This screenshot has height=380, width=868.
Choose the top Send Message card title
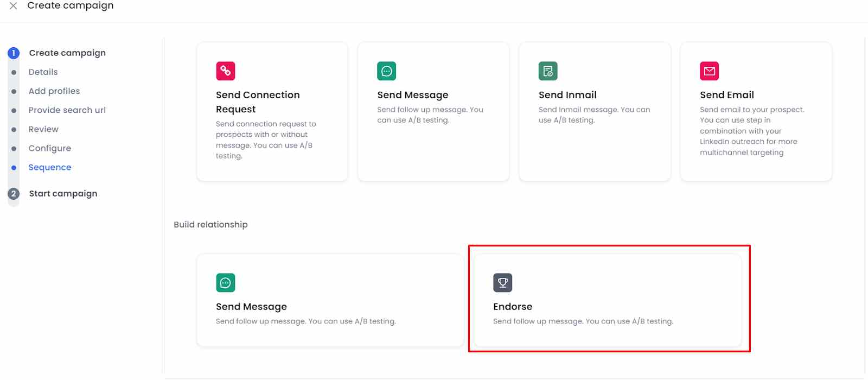pyautogui.click(x=413, y=95)
